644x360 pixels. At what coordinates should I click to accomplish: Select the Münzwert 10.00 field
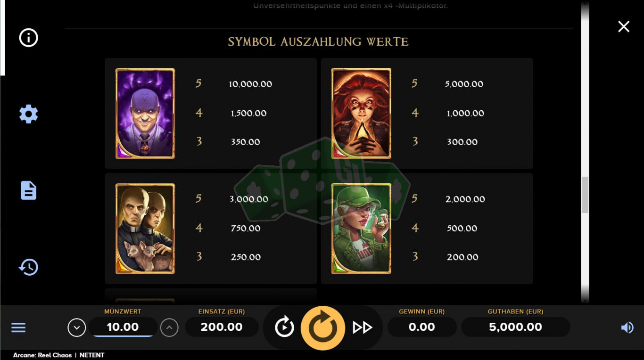click(123, 327)
